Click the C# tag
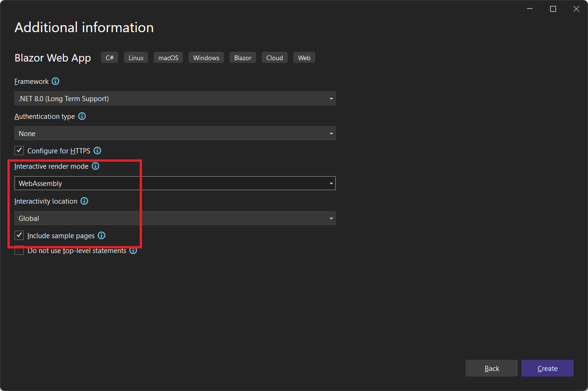The width and height of the screenshot is (588, 391). pos(110,58)
